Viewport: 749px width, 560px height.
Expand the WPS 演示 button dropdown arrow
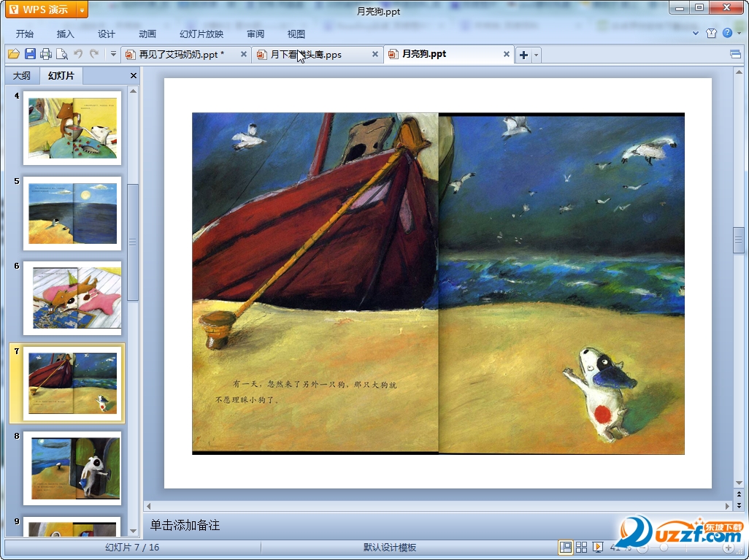tap(82, 9)
